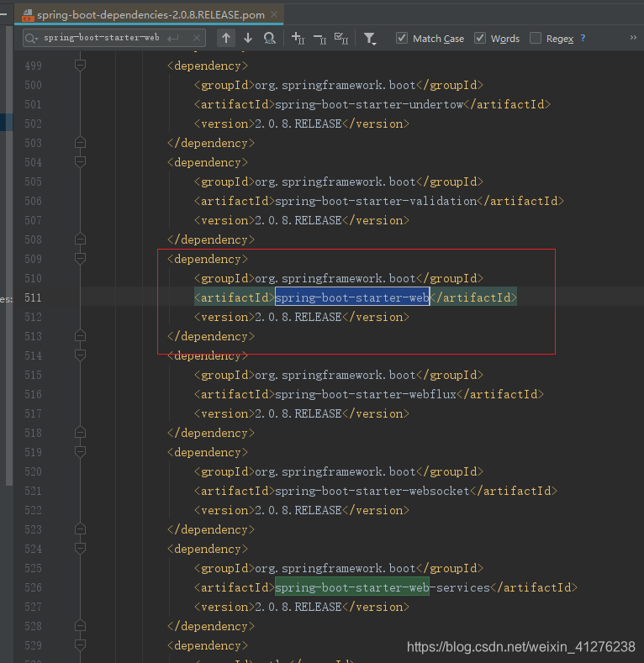Click line number 526 in gutter
644x663 pixels.
click(33, 587)
